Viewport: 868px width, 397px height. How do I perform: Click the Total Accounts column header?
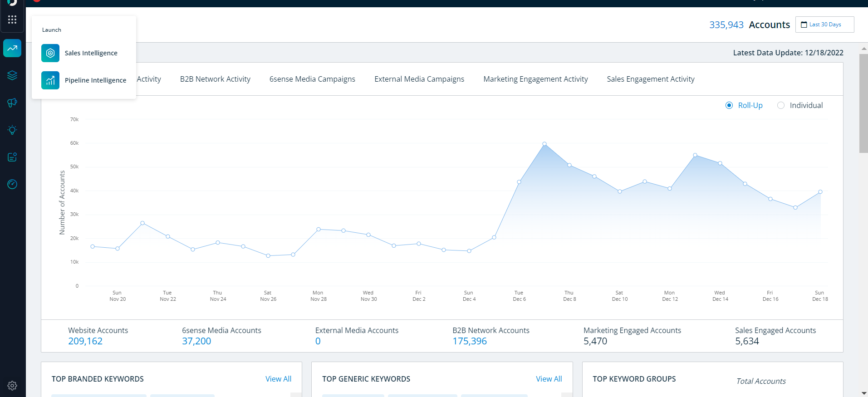[761, 381]
